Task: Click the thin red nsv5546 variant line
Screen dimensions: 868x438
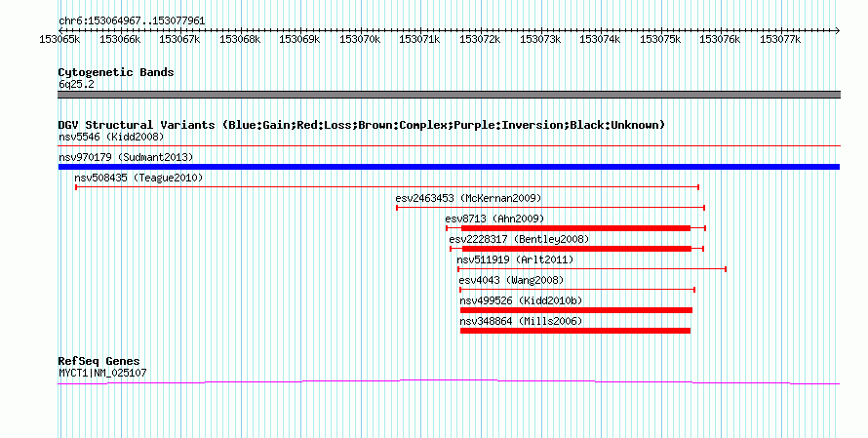Action: click(x=449, y=146)
